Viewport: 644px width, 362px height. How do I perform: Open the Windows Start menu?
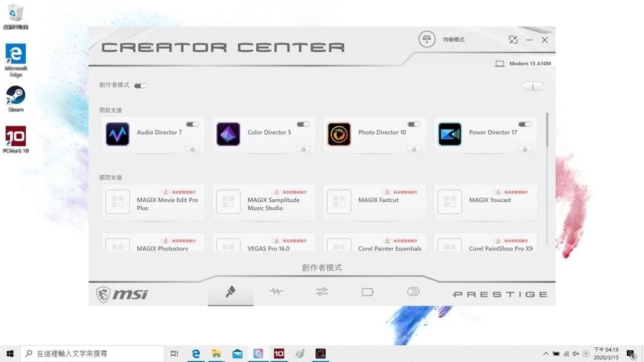click(10, 353)
